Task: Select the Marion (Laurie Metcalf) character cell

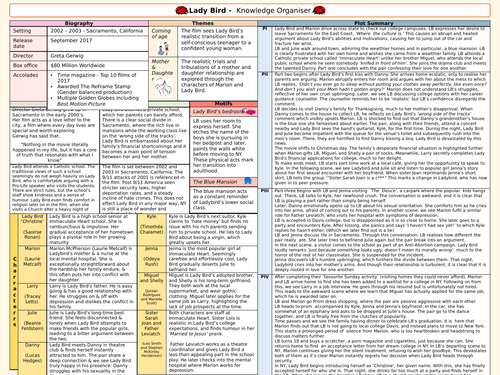Action: (32, 264)
